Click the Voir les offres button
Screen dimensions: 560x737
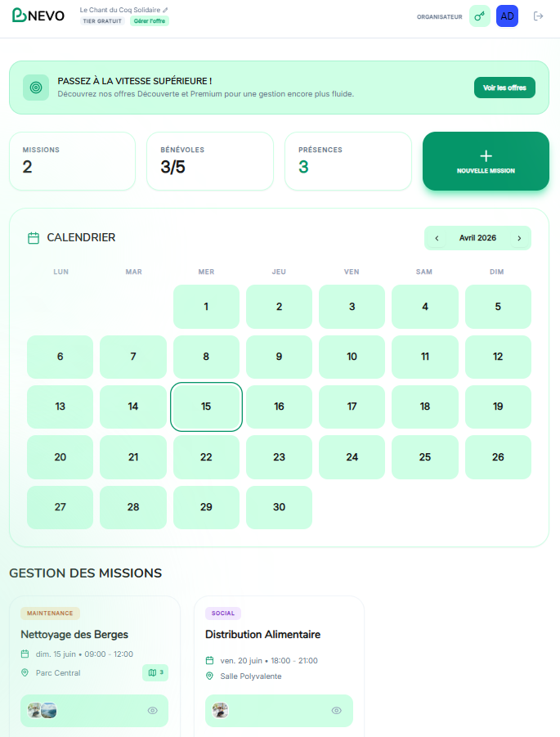click(504, 88)
